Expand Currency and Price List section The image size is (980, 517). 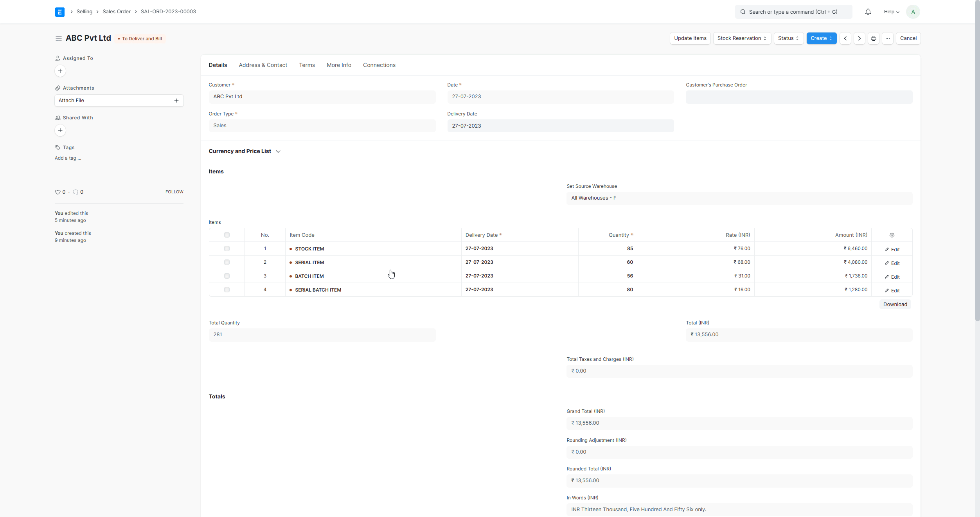[279, 151]
